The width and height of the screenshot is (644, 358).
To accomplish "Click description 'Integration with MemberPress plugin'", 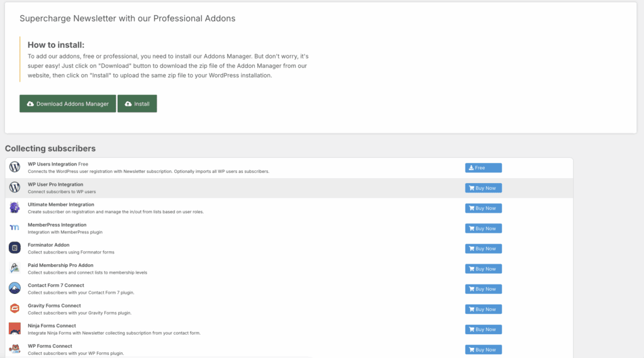I will pyautogui.click(x=65, y=232).
